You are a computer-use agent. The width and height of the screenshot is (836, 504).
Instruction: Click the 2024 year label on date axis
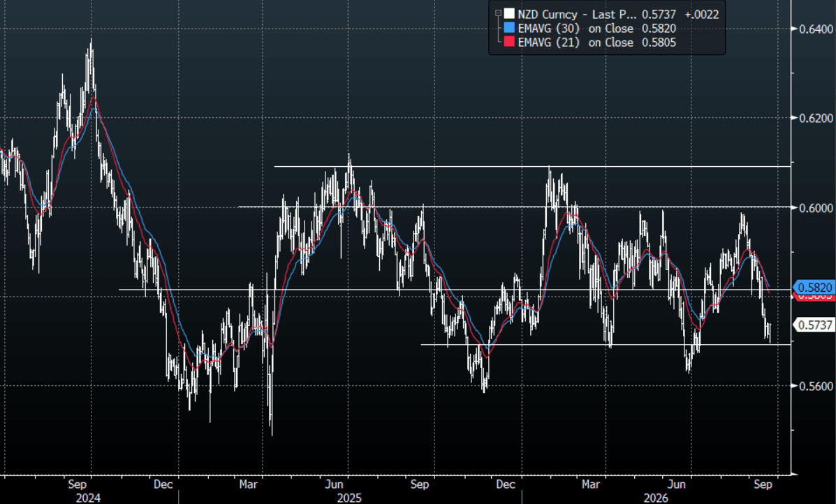point(88,498)
